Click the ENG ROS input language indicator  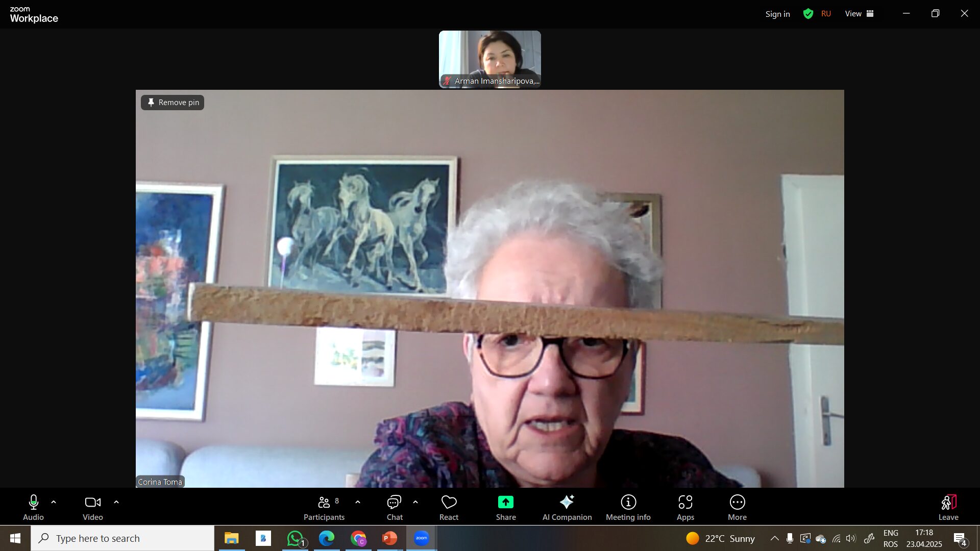[891, 538]
